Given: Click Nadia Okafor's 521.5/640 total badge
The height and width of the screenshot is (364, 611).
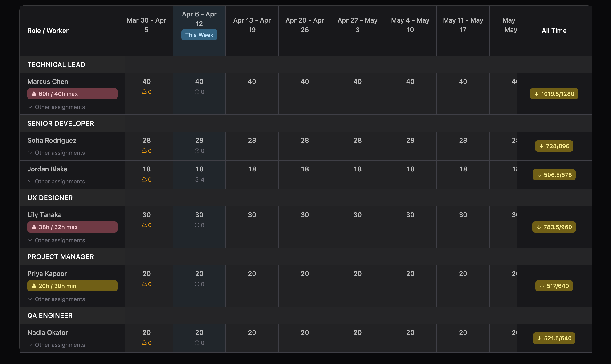Looking at the screenshot, I should [554, 338].
